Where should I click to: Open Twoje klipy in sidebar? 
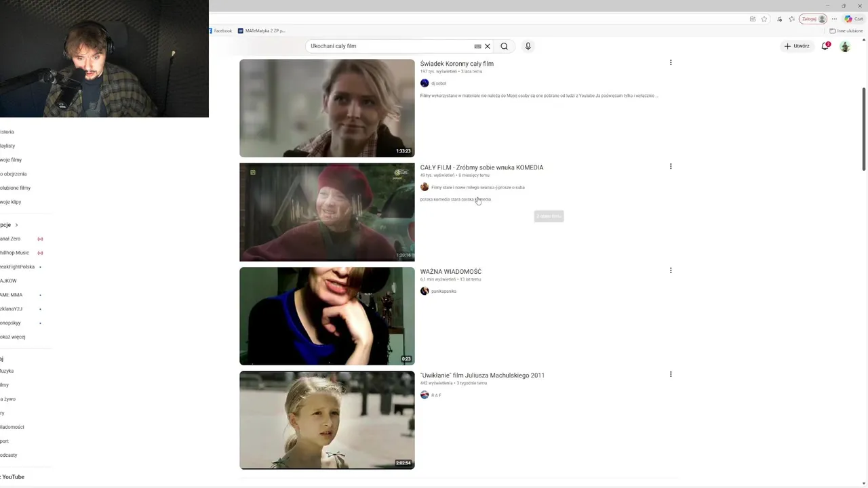11,202
